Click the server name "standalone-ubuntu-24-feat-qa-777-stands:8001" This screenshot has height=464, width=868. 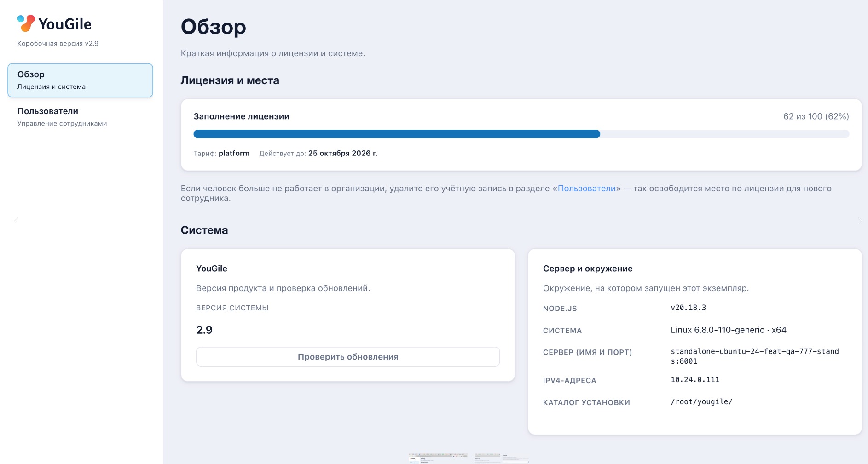(x=755, y=356)
